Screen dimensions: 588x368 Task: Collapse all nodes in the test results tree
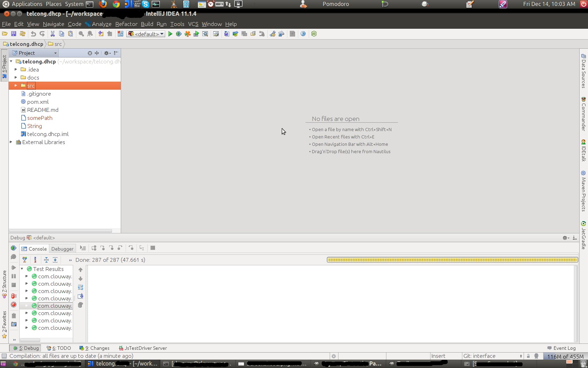point(47,260)
